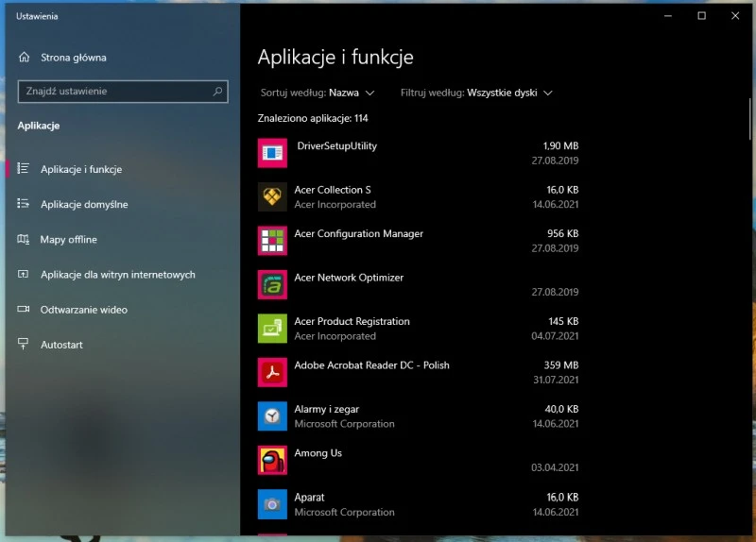This screenshot has width=756, height=542.
Task: Select the Acer Configuration Manager icon
Action: pos(272,240)
